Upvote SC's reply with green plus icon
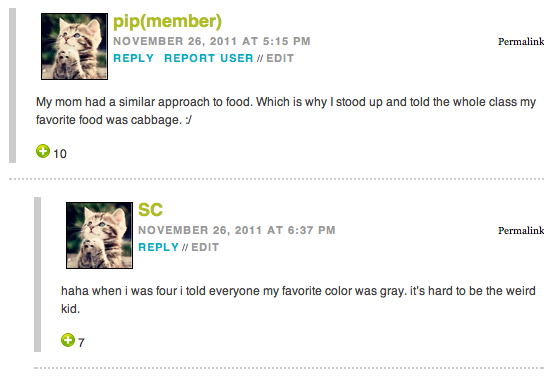Viewport: 554px width, 377px height. pos(68,340)
